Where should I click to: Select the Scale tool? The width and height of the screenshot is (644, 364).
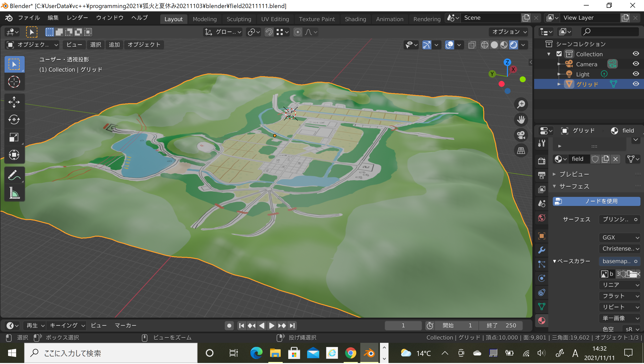pos(14,137)
